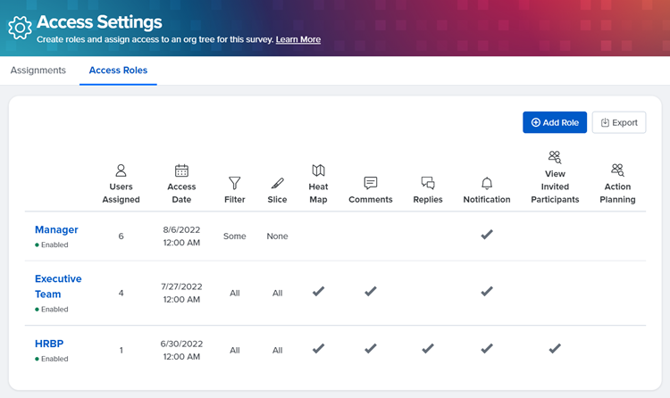Export the access roles list
The image size is (670, 398).
click(x=619, y=123)
